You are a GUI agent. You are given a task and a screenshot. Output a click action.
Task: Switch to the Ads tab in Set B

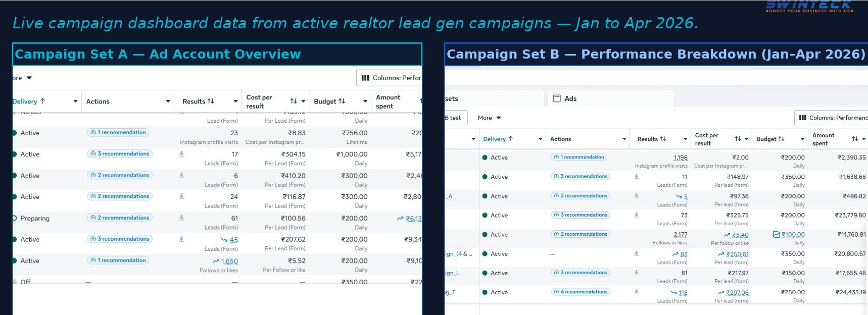click(x=610, y=98)
